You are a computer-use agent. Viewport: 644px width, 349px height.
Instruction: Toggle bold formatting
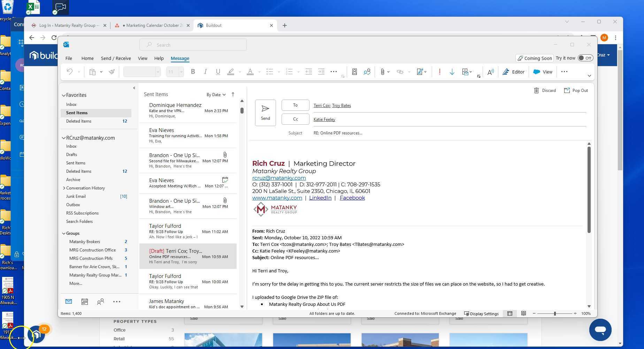coord(193,72)
